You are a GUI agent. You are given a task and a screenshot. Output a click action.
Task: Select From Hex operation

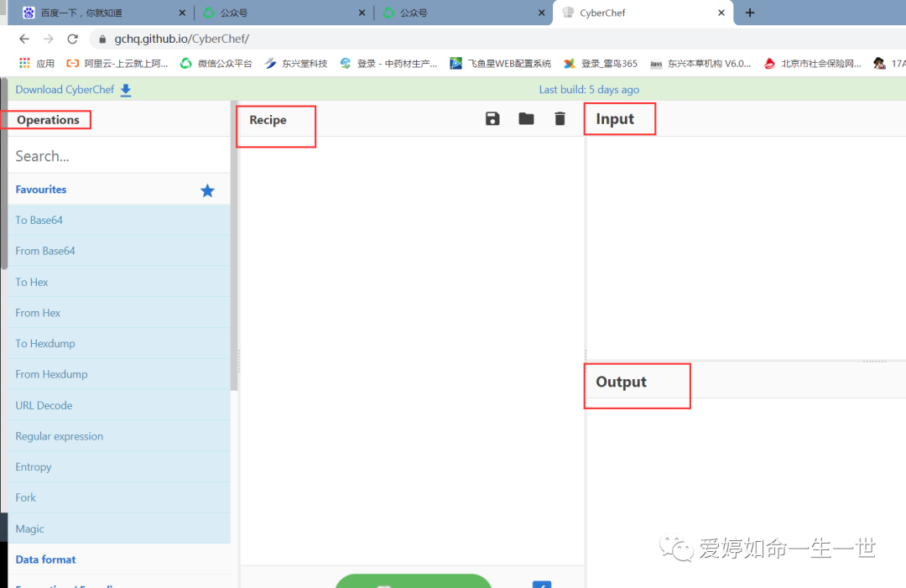(119, 313)
